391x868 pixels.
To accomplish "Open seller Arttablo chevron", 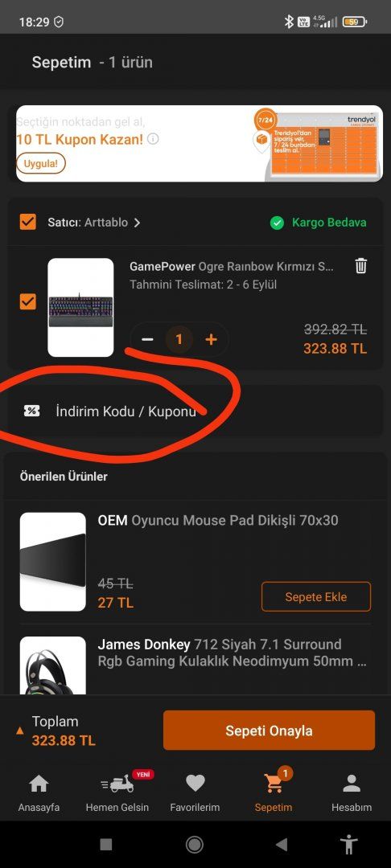I will tap(137, 223).
